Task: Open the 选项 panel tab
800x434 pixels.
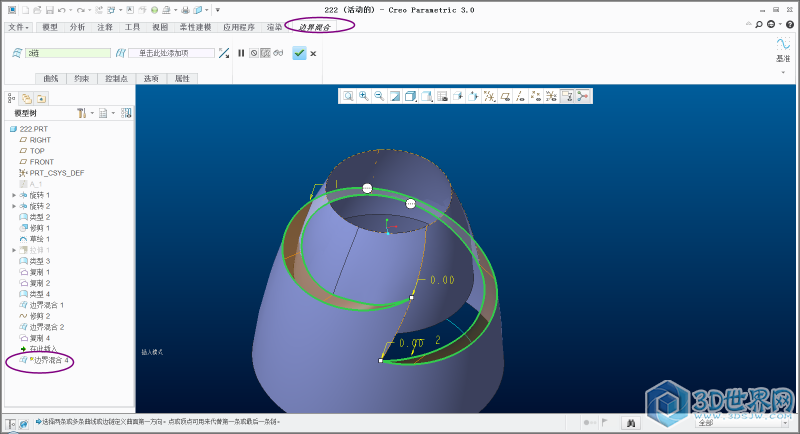Action: coord(151,79)
